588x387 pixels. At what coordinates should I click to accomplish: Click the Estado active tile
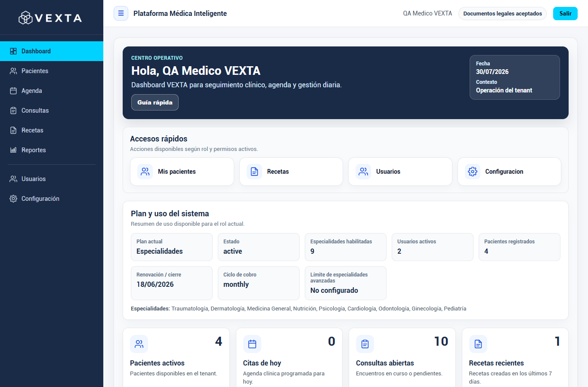tap(259, 247)
